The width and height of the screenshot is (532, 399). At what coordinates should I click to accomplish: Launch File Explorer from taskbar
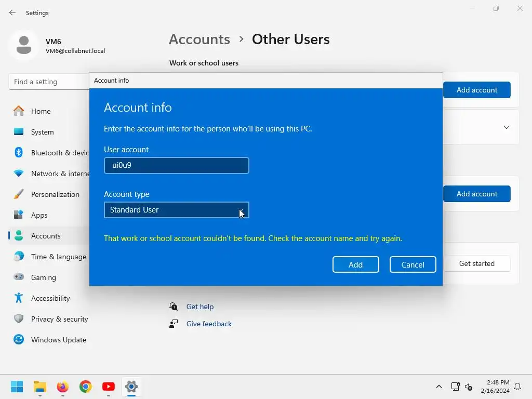pos(39,387)
